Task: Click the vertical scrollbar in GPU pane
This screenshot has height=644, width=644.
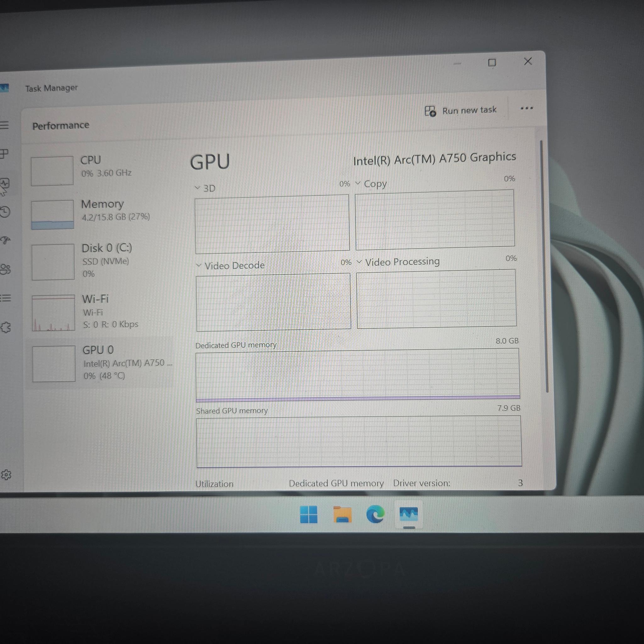Action: point(544,267)
